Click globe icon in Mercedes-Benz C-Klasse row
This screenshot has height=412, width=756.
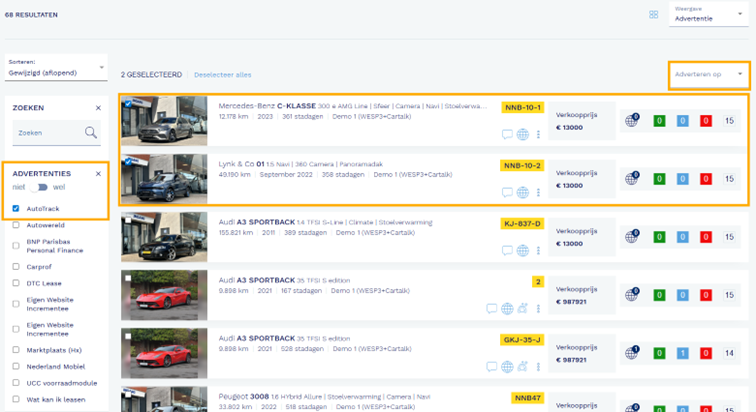pyautogui.click(x=523, y=134)
